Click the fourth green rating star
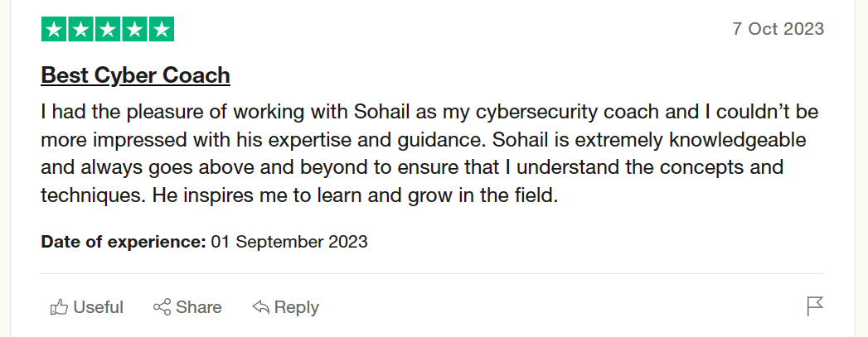 tap(134, 30)
